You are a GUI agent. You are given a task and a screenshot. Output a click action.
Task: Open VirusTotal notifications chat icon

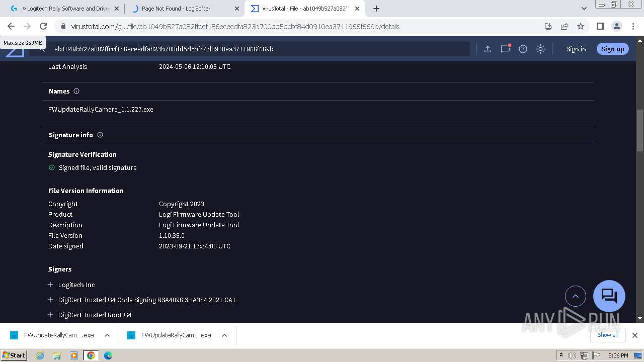tap(505, 49)
